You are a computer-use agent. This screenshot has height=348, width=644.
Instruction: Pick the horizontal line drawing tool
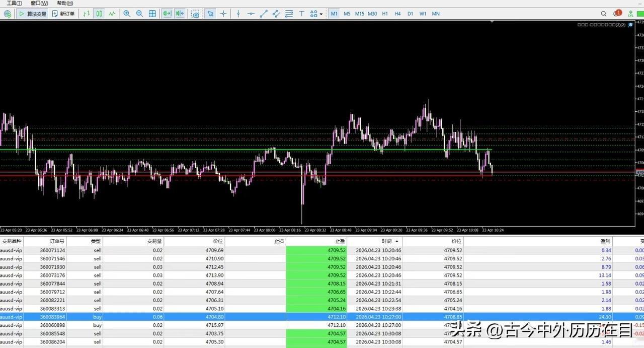pyautogui.click(x=251, y=14)
